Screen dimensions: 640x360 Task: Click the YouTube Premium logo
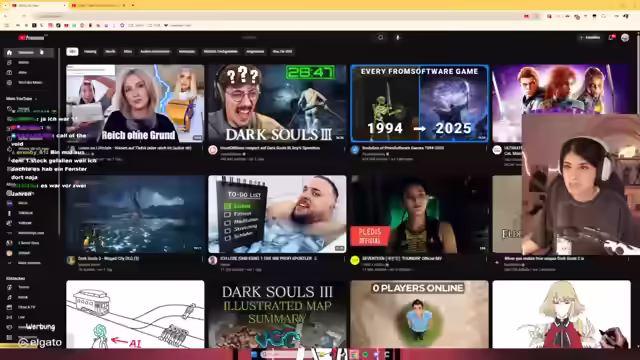point(31,38)
